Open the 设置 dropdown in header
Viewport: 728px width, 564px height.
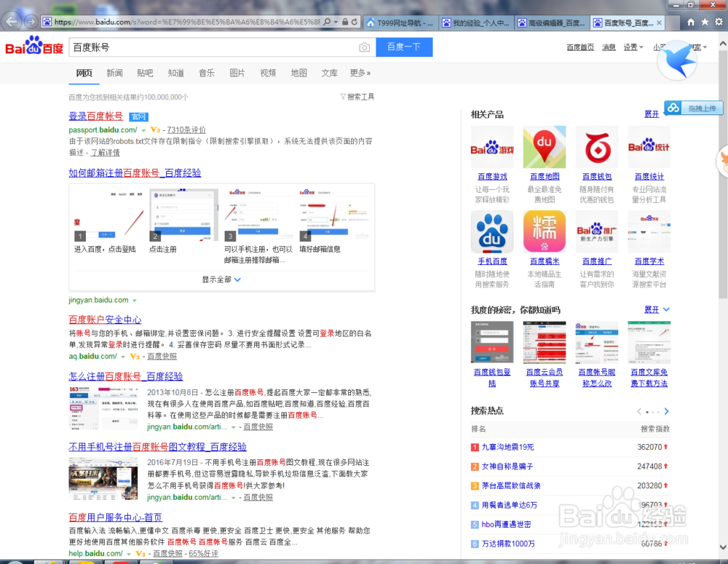tap(633, 47)
